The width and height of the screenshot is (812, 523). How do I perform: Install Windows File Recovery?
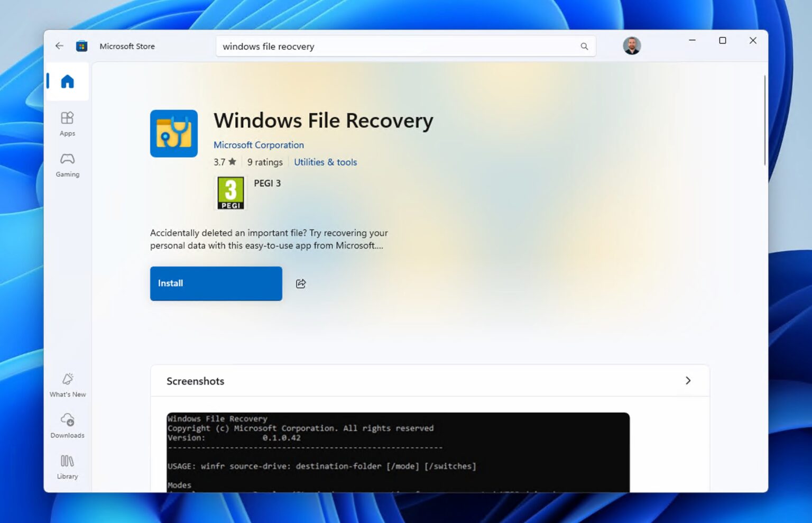[216, 283]
